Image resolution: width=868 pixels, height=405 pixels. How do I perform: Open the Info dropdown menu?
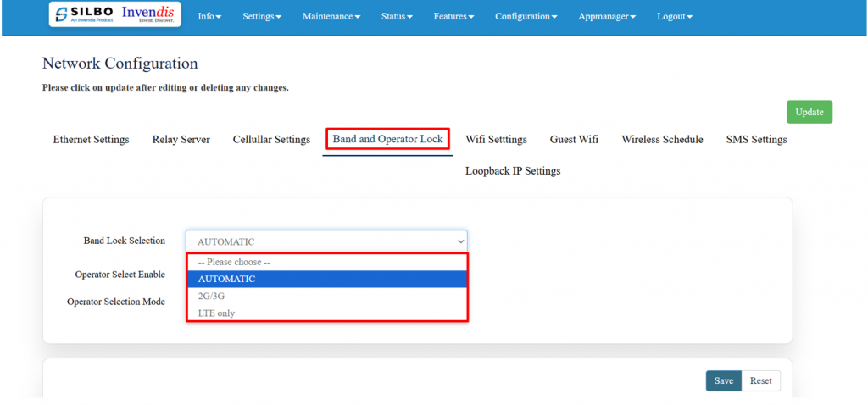point(209,16)
